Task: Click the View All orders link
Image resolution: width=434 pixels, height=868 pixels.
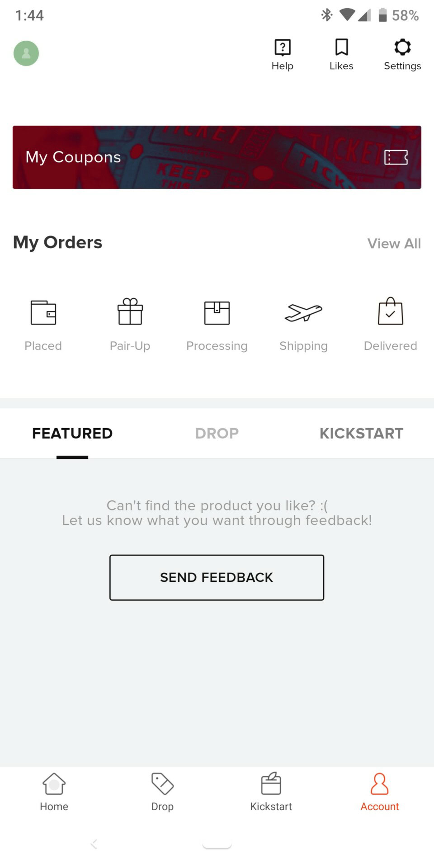Action: [x=394, y=244]
